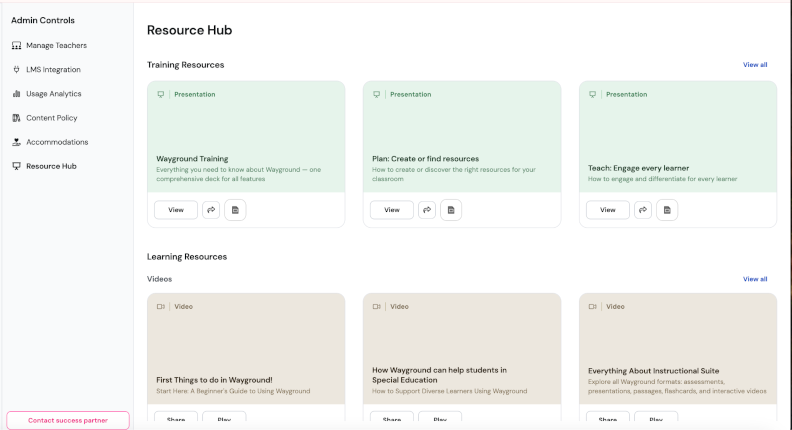Click the LMS Integration plug icon

[16, 70]
